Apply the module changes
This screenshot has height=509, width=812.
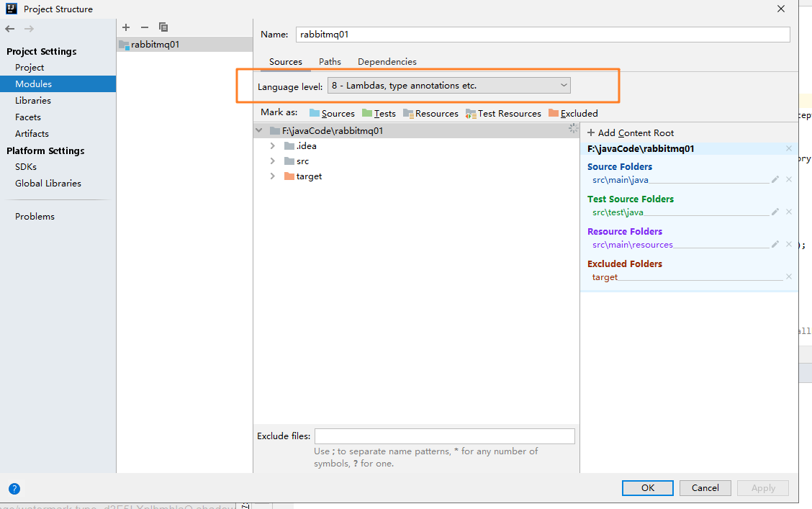762,487
